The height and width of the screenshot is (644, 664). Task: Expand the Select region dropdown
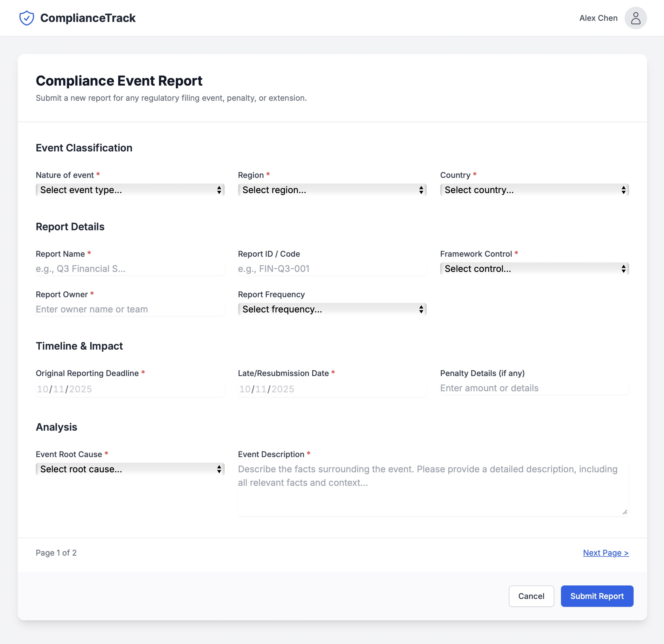point(332,190)
